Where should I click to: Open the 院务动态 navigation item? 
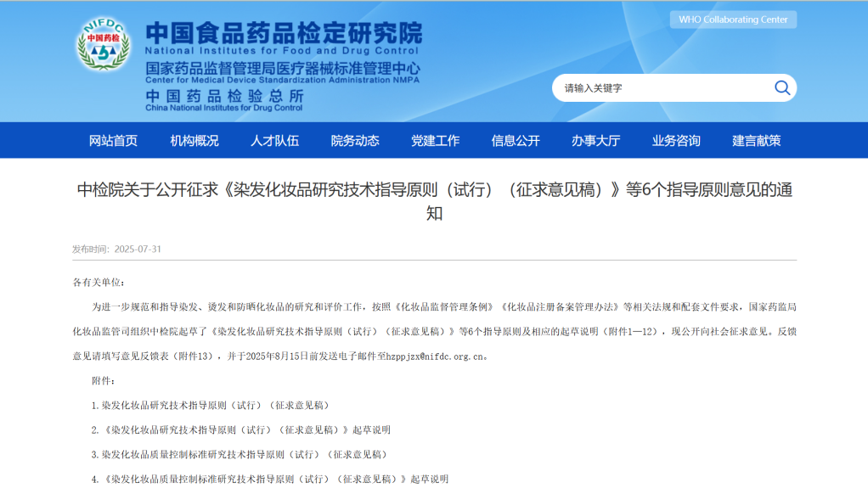[x=355, y=141]
